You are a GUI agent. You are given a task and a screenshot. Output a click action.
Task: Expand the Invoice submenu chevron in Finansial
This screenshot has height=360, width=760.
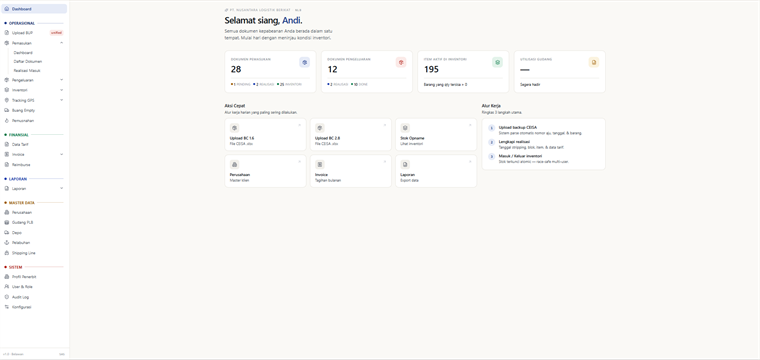pyautogui.click(x=62, y=154)
